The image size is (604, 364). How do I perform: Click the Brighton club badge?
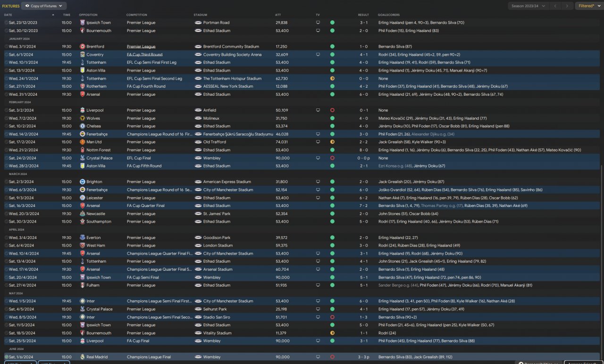click(83, 182)
